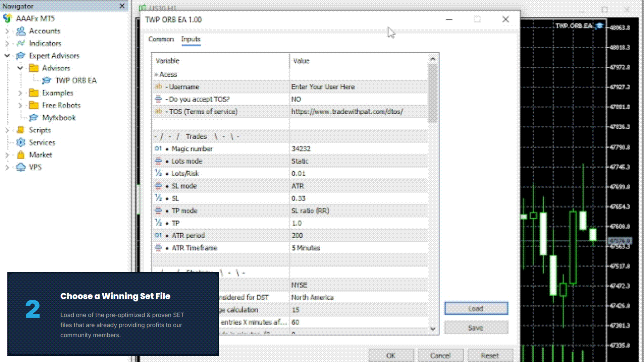The image size is (644, 362).
Task: Click the Scripts icon in Navigator
Action: 21,130
